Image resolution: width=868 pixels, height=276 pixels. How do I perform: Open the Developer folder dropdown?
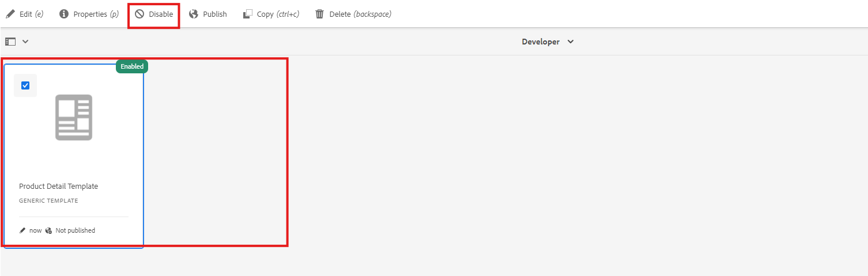point(541,42)
